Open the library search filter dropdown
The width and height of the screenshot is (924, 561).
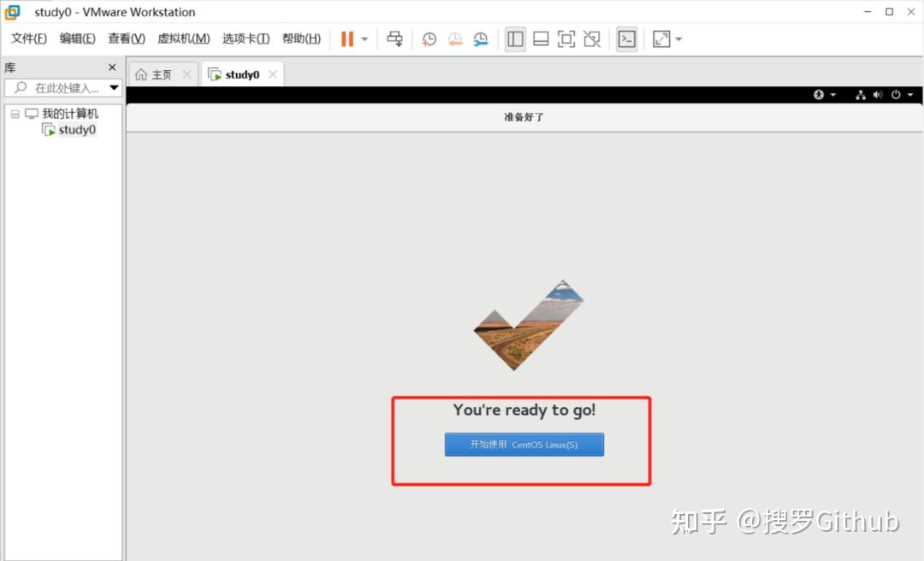(115, 88)
